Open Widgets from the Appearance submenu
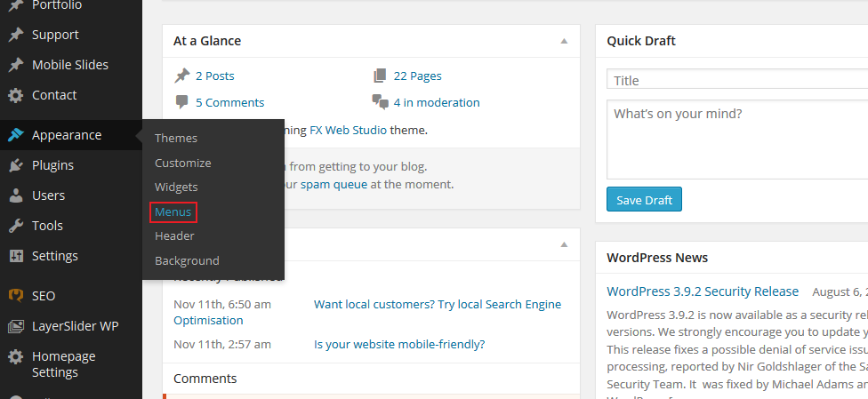Screen dimensions: 868x399 point(176,187)
